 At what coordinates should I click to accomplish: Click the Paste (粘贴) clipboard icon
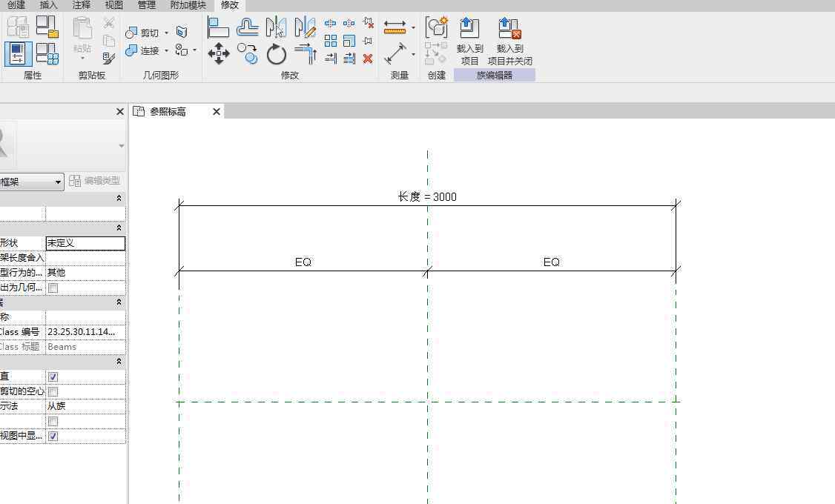pos(82,28)
